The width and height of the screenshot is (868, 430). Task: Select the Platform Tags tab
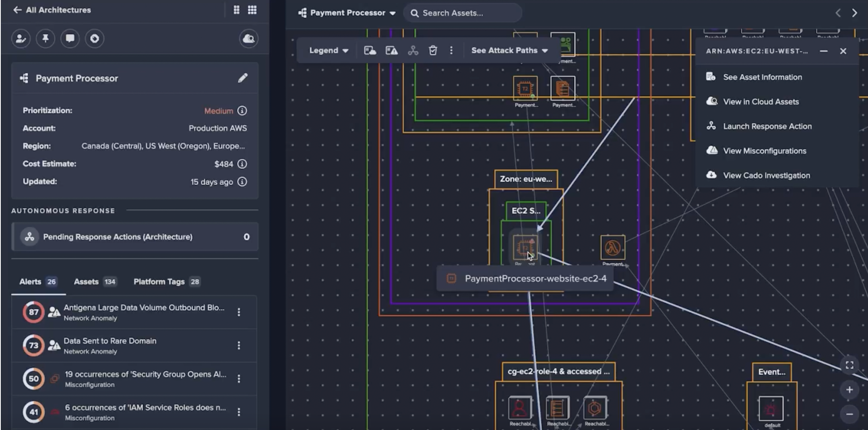coord(167,282)
